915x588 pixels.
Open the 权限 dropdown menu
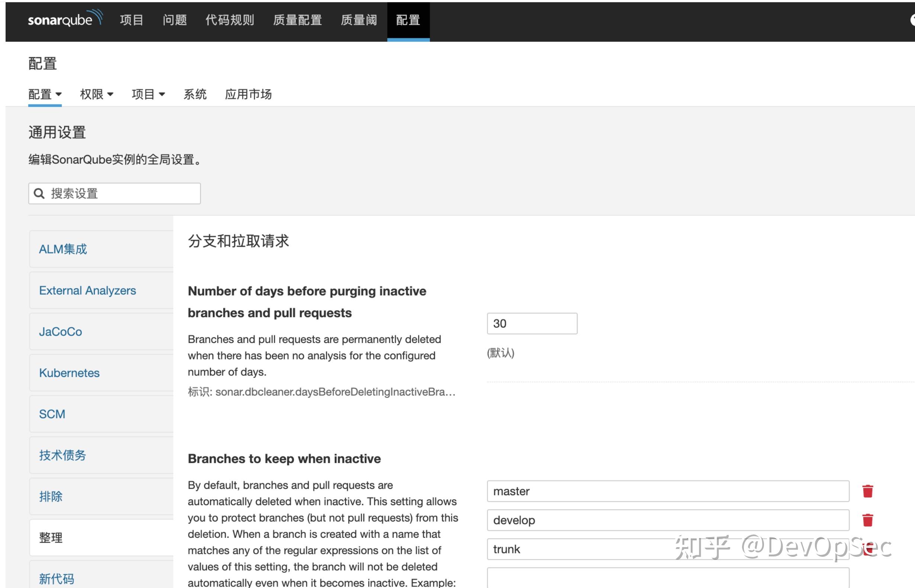(x=96, y=94)
